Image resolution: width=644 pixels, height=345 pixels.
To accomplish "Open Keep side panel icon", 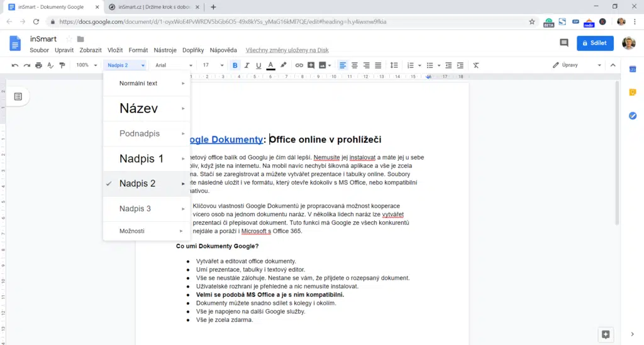I will tap(633, 92).
